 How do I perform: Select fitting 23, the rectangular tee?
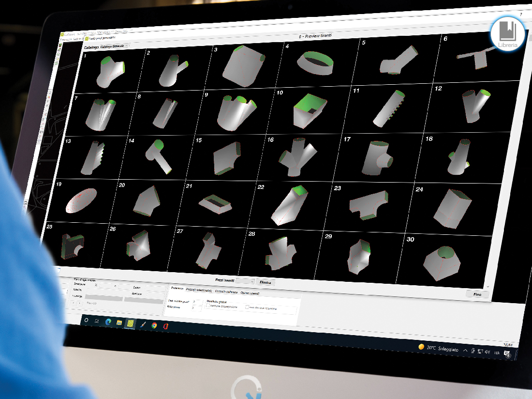tap(368, 205)
